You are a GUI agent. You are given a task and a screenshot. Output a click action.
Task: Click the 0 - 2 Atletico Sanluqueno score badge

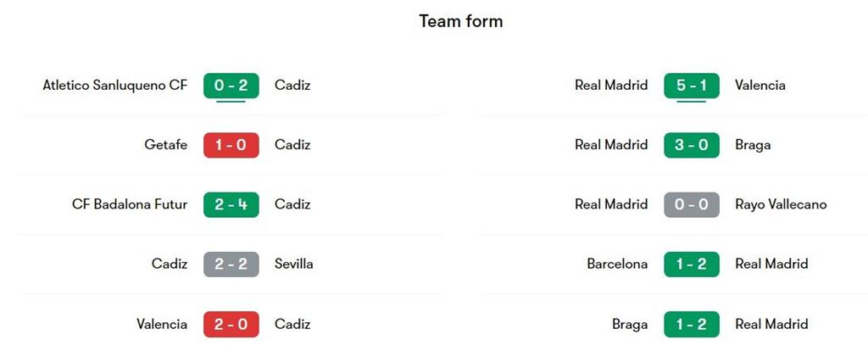tap(231, 86)
